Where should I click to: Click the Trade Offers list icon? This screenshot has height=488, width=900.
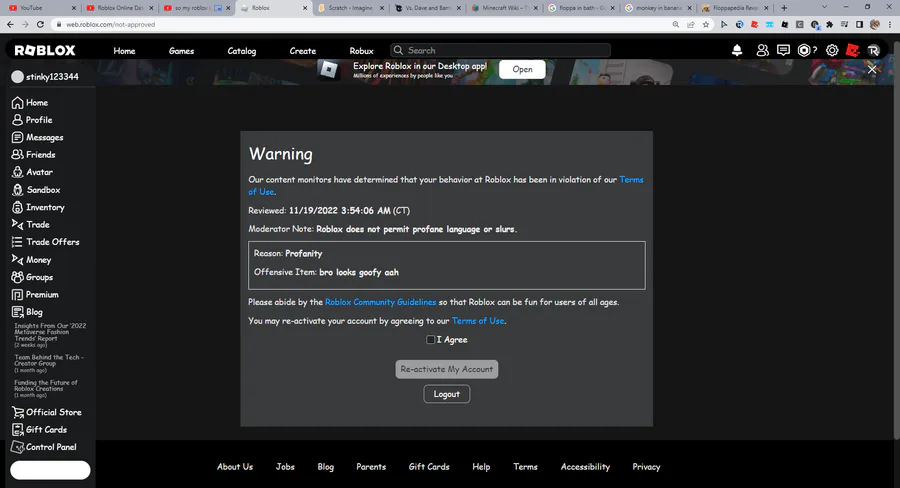point(17,242)
